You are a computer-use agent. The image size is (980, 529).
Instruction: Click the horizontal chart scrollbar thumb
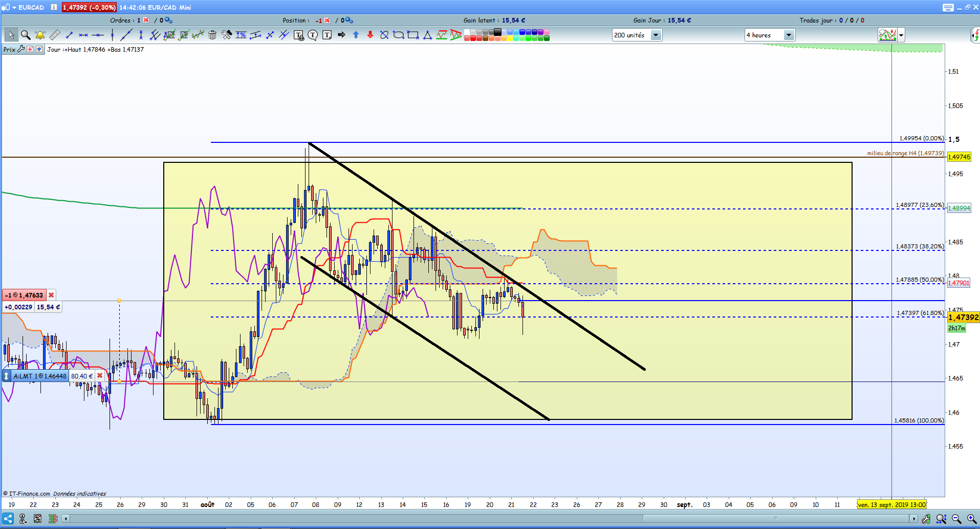[x=776, y=518]
